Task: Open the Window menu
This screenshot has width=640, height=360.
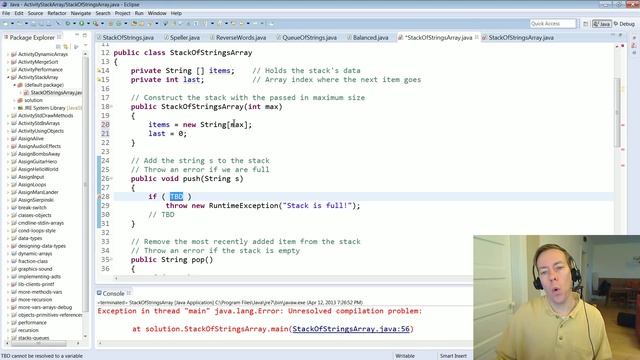Action: (157, 13)
